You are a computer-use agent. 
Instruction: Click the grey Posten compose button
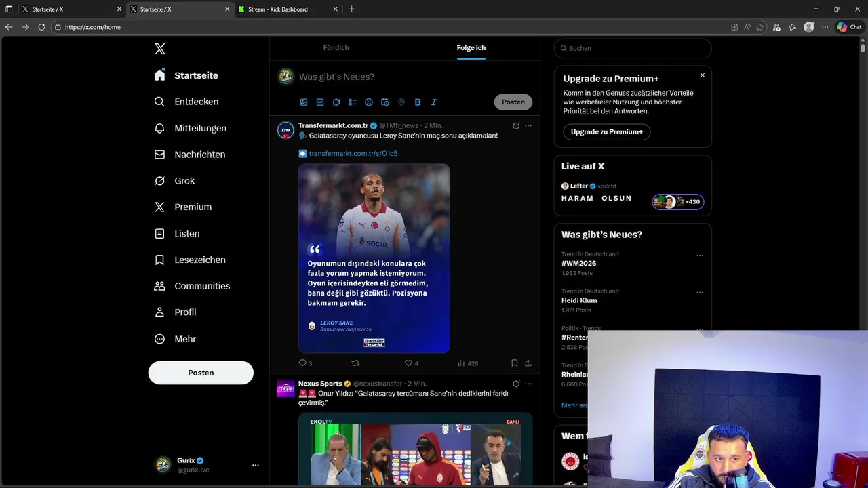(x=513, y=102)
